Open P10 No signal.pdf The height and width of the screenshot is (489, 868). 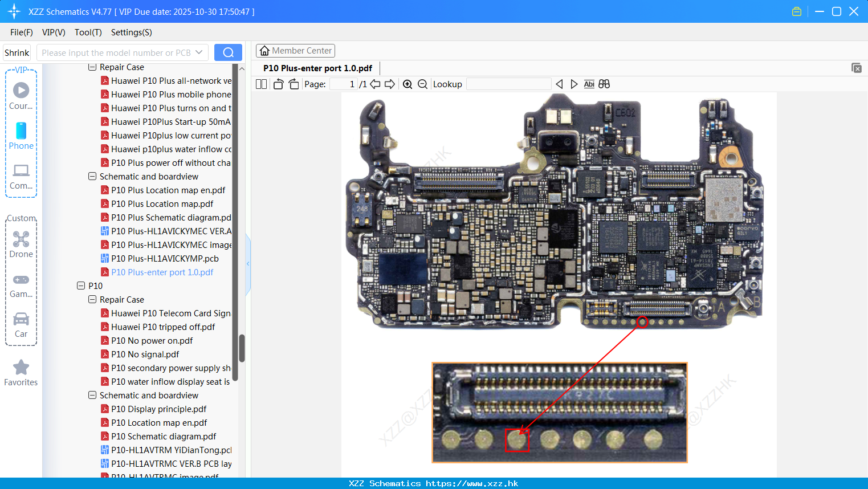(x=140, y=354)
